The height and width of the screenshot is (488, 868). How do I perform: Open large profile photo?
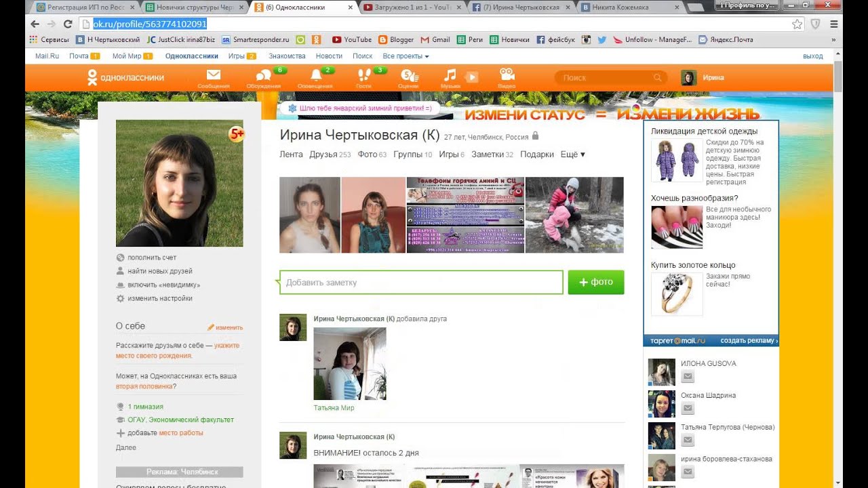coord(180,183)
